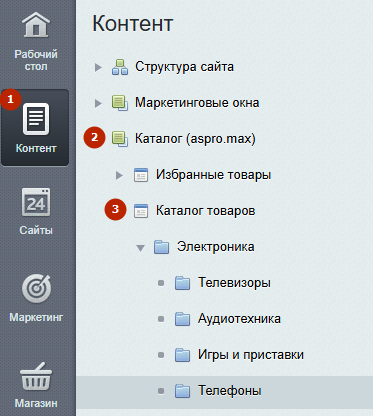Screen dimensions: 373x416
Task: Click the Маркетинговые окна green icon
Action: (x=120, y=103)
